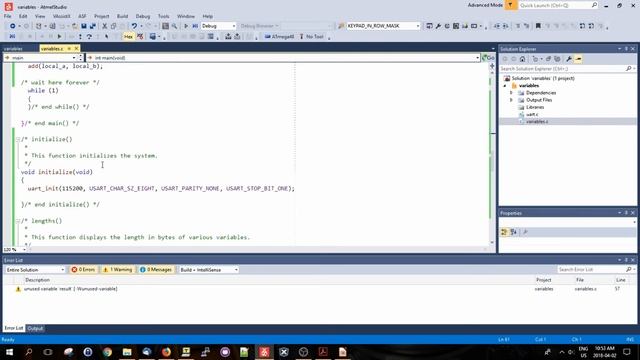The height and width of the screenshot is (360, 640).
Task: Click the Quick Launch search box
Action: point(558,5)
